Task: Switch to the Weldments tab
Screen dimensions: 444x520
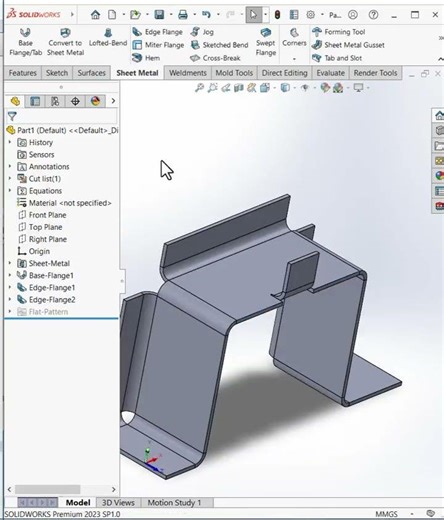Action: click(188, 73)
